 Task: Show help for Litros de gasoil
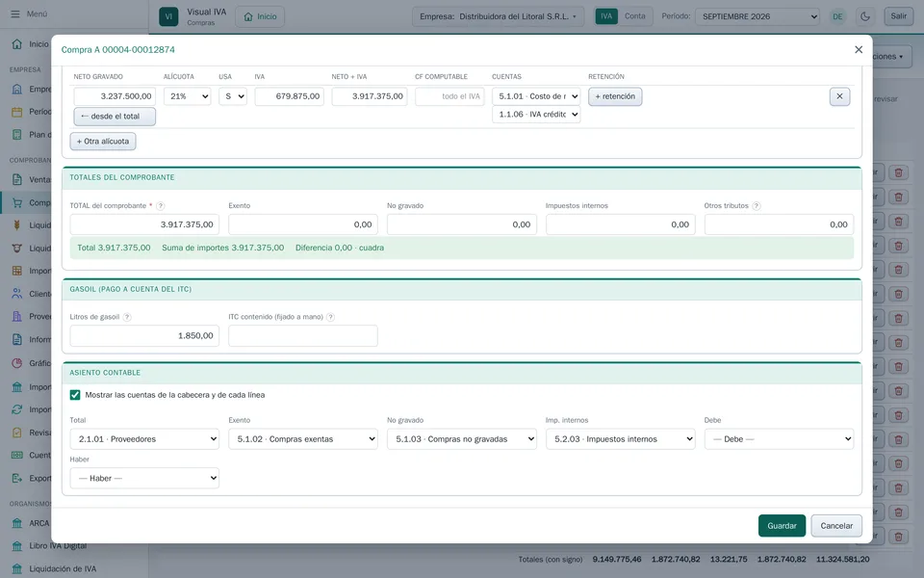pyautogui.click(x=127, y=317)
